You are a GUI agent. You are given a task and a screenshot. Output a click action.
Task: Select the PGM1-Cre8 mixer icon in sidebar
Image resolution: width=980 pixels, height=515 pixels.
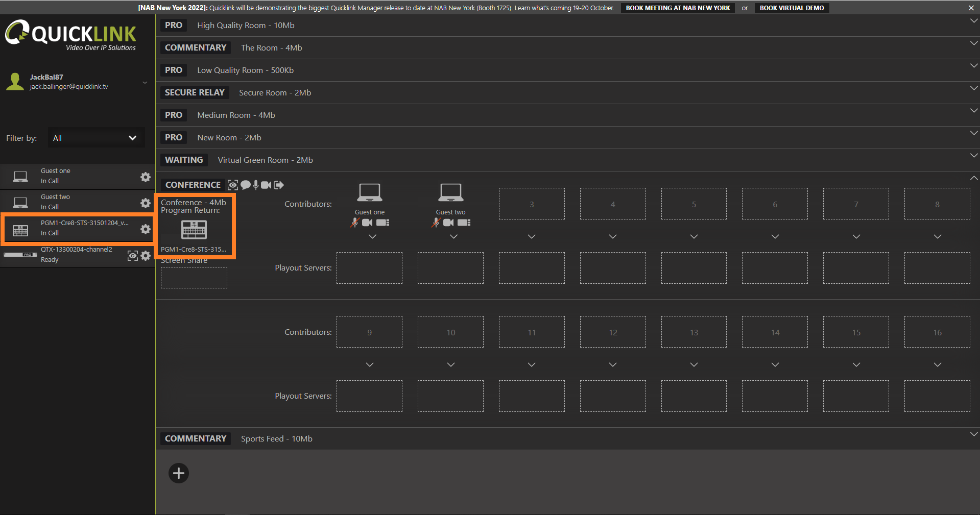(20, 230)
